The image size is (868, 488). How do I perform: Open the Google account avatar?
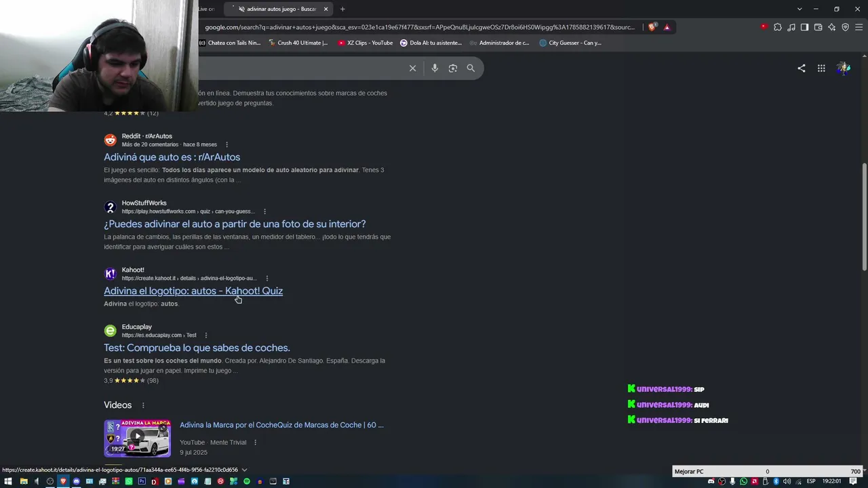pos(844,68)
